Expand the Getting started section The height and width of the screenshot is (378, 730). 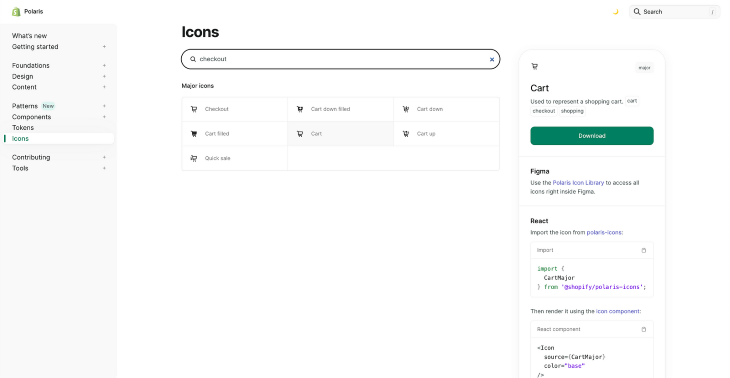[x=104, y=47]
